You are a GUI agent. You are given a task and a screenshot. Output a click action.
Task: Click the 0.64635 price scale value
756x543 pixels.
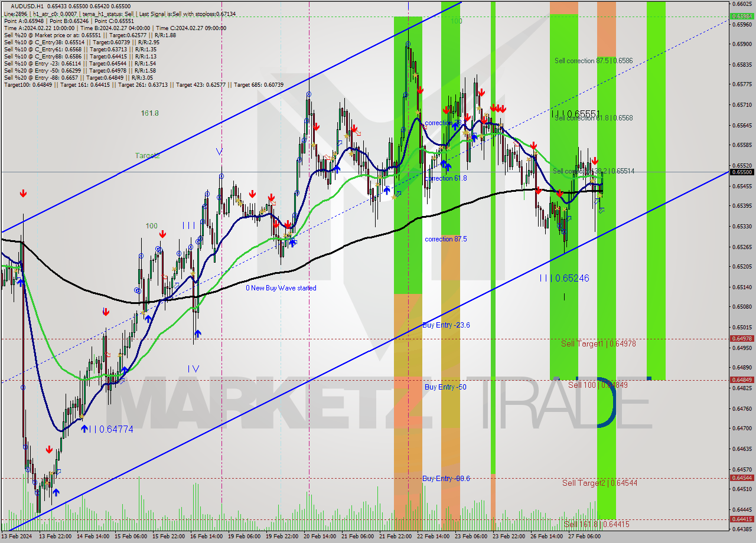tap(742, 449)
